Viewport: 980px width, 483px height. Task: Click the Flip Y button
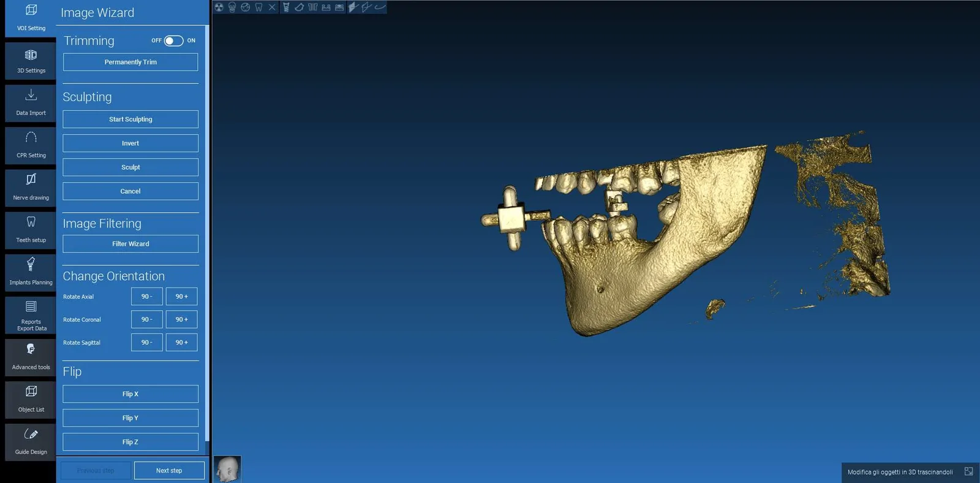point(130,417)
